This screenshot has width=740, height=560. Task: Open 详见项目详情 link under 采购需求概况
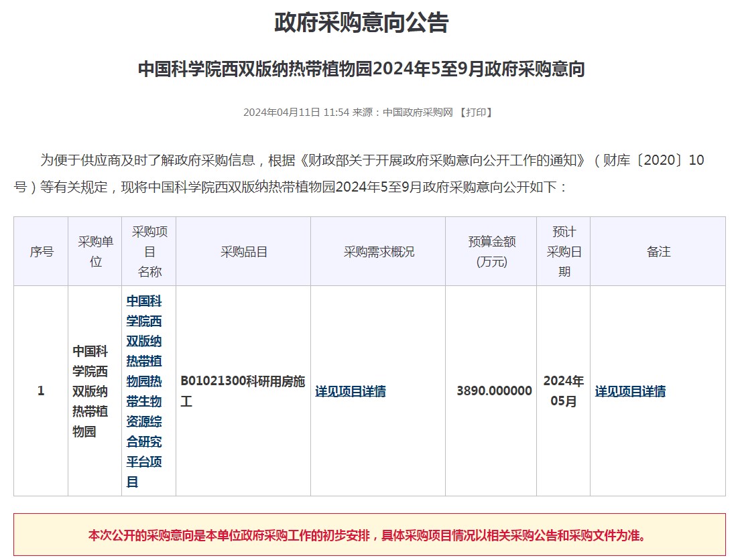(351, 391)
